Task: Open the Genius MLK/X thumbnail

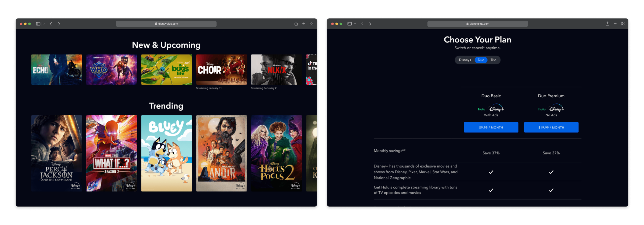Action: coord(276,70)
